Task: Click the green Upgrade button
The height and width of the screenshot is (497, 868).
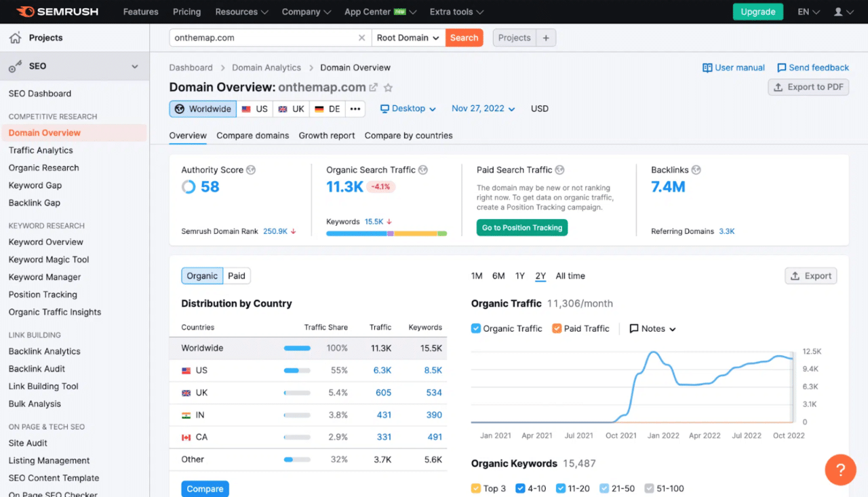Action: 758,12
